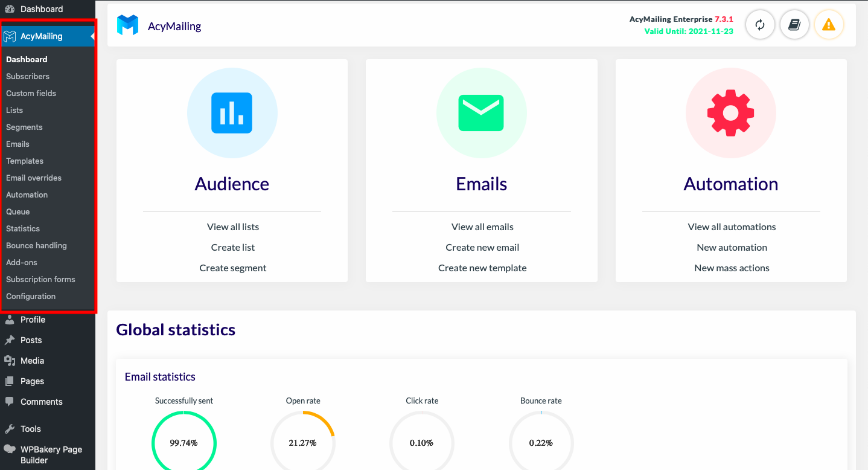Click the Emails card heading
The height and width of the screenshot is (470, 868).
pyautogui.click(x=481, y=184)
